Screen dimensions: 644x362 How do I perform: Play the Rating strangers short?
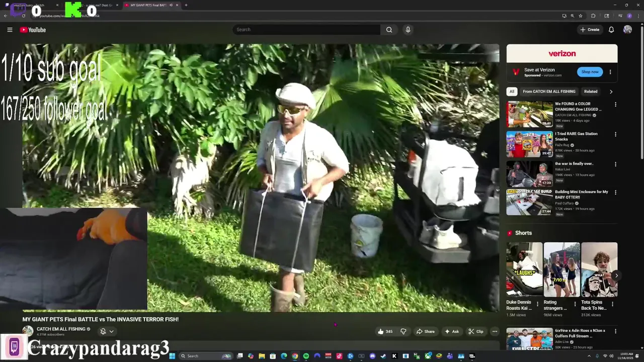click(x=561, y=269)
